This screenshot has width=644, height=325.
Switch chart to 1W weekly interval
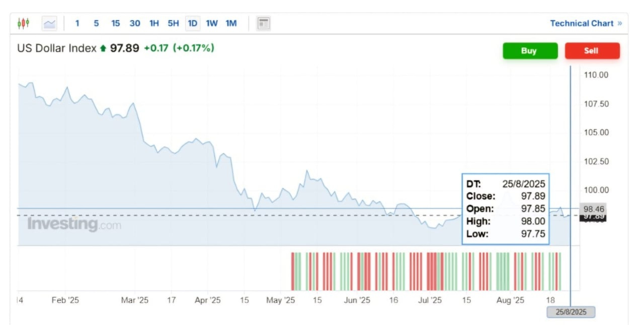[212, 23]
